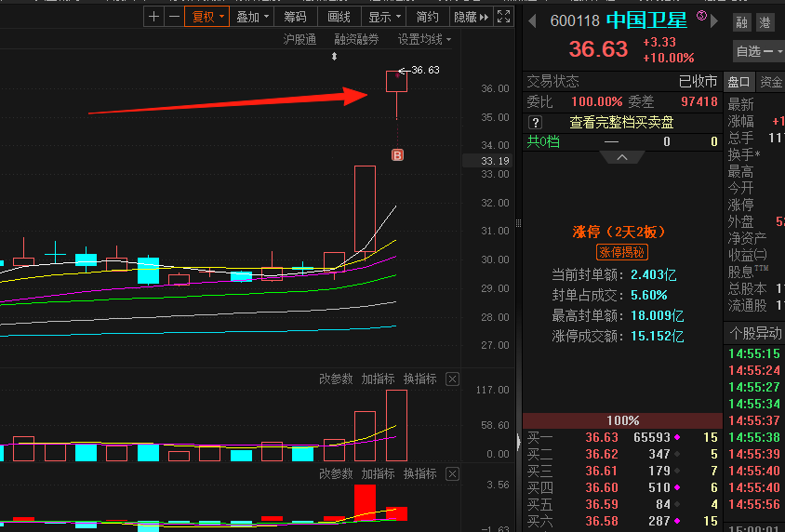Open the 叠加 overlay dropdown
This screenshot has height=532, width=785.
click(252, 17)
